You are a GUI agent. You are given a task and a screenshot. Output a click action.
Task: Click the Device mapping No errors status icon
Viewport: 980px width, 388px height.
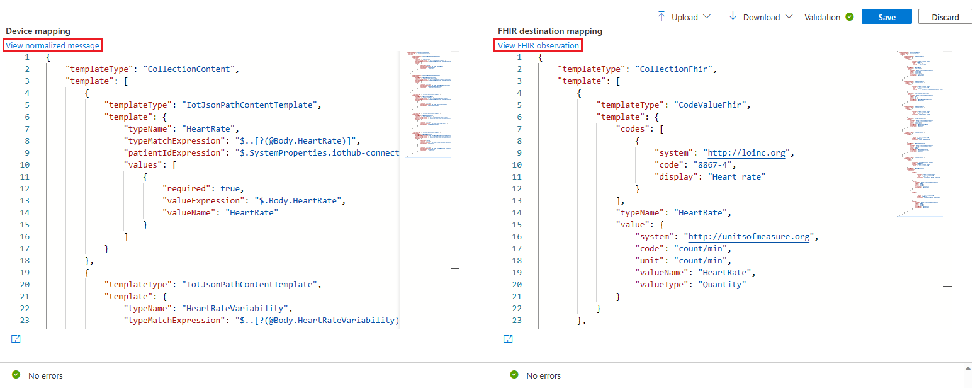click(x=16, y=375)
